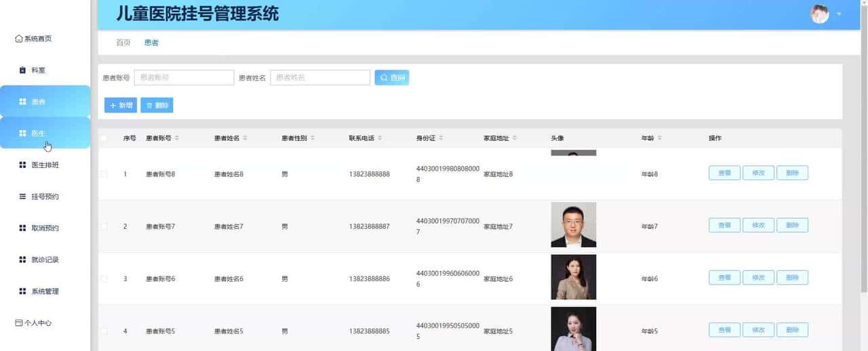
Task: Check the checkbox for row 患者账号7
Action: click(104, 226)
